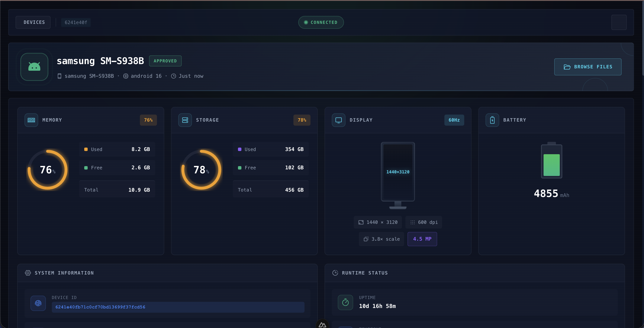Click the System Information gear icon
Image resolution: width=644 pixels, height=328 pixels.
click(x=28, y=273)
